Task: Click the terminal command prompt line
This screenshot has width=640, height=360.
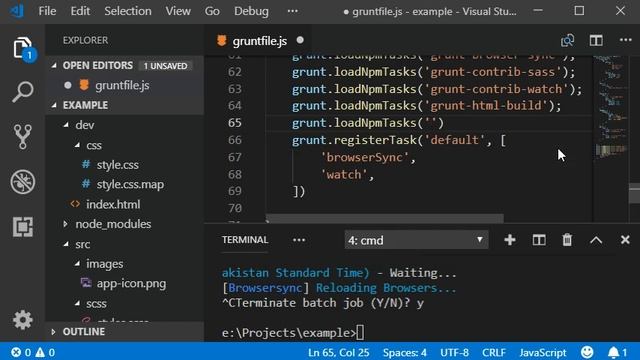Action: pyautogui.click(x=293, y=333)
